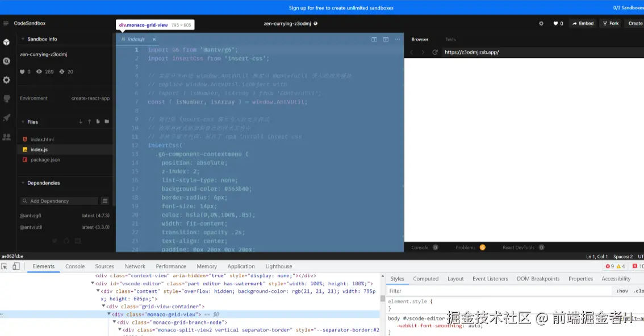Collapse the monaco-grid-branch-node element
Screen dimensions: 644x336
115,322
